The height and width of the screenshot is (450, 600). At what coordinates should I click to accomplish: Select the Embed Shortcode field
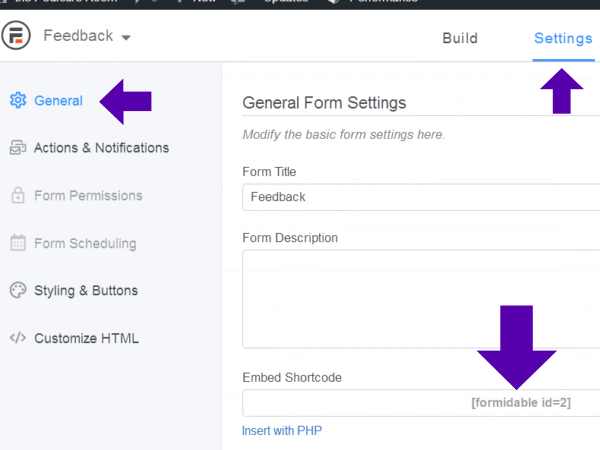[420, 403]
